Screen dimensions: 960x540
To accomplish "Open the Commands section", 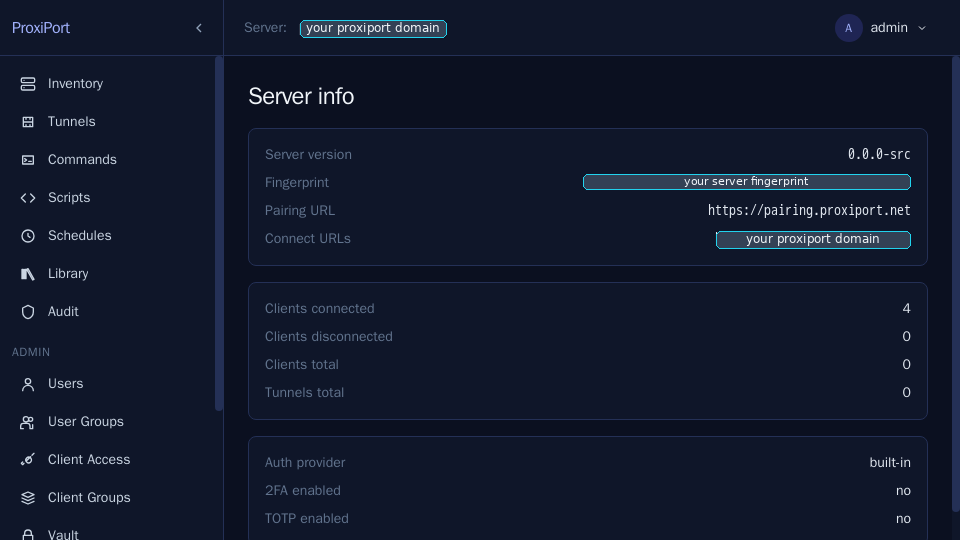I will click(82, 159).
